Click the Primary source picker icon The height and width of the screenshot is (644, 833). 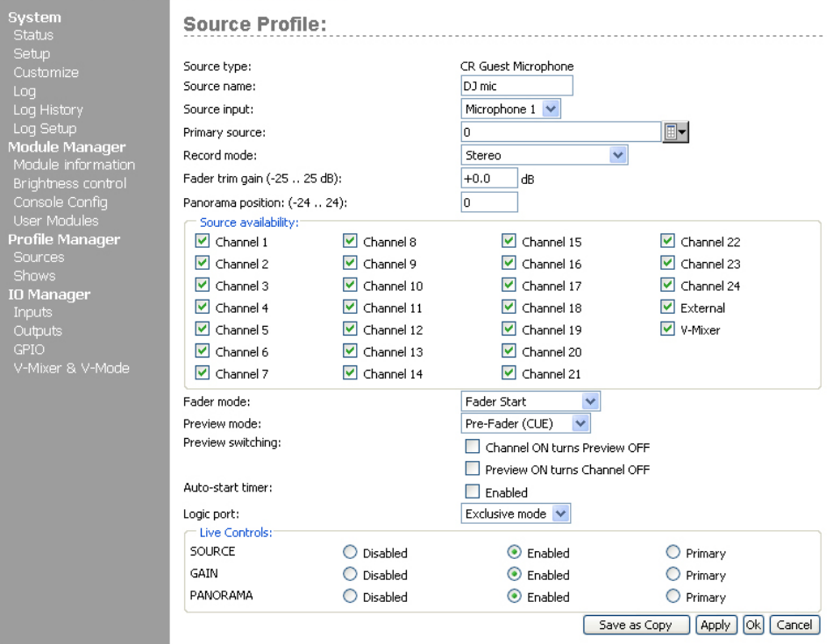click(677, 131)
